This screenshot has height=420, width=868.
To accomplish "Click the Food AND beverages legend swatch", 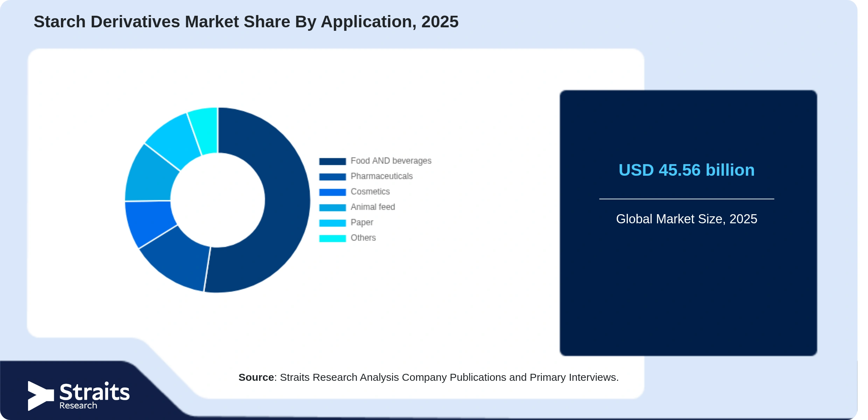I will point(332,161).
